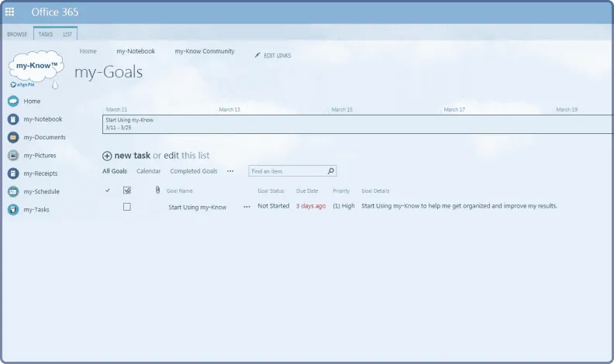
Task: Click the search magnifier in Find an item
Action: click(331, 171)
